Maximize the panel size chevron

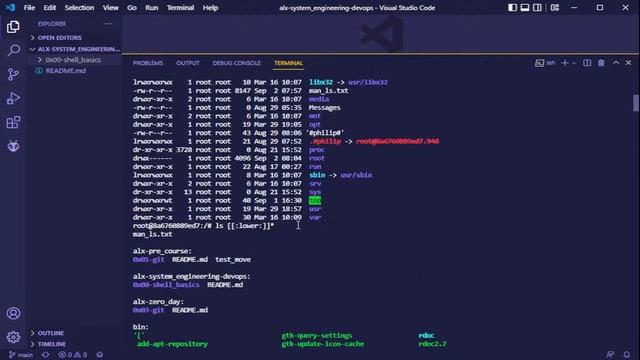[616, 63]
